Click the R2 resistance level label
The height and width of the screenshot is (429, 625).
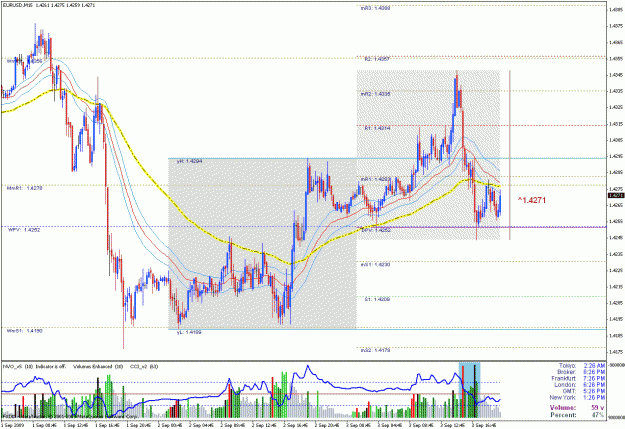377,59
